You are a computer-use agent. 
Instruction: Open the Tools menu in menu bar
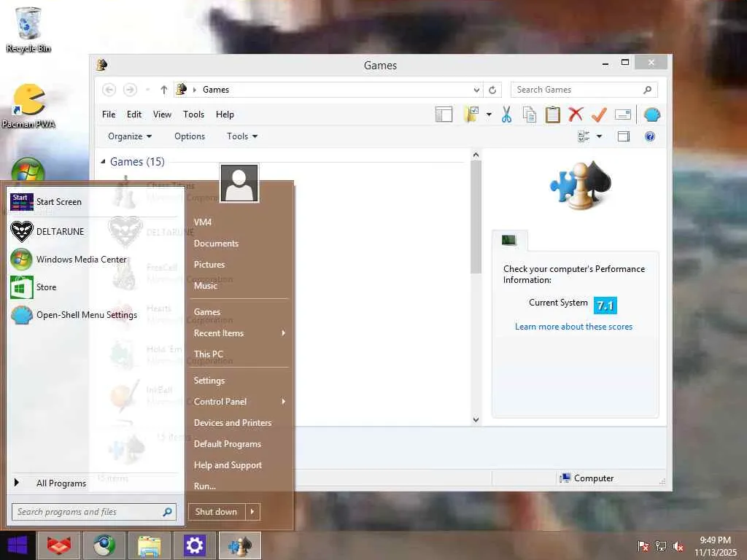coord(193,114)
